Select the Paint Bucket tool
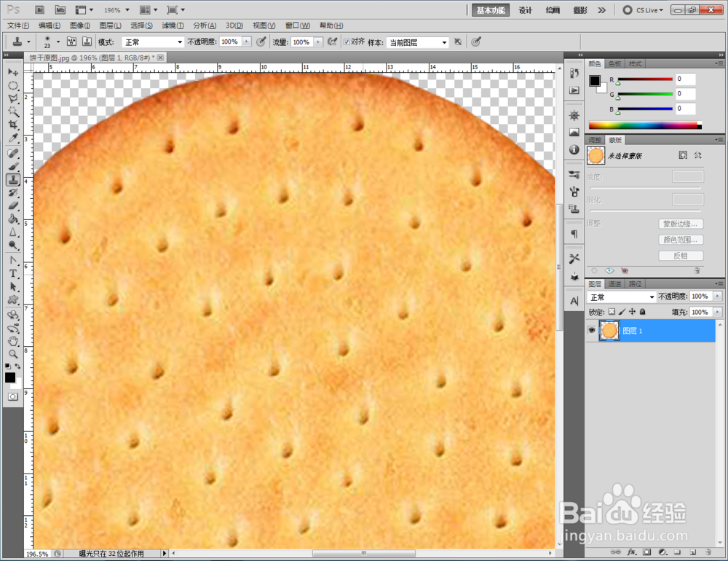 pyautogui.click(x=13, y=219)
